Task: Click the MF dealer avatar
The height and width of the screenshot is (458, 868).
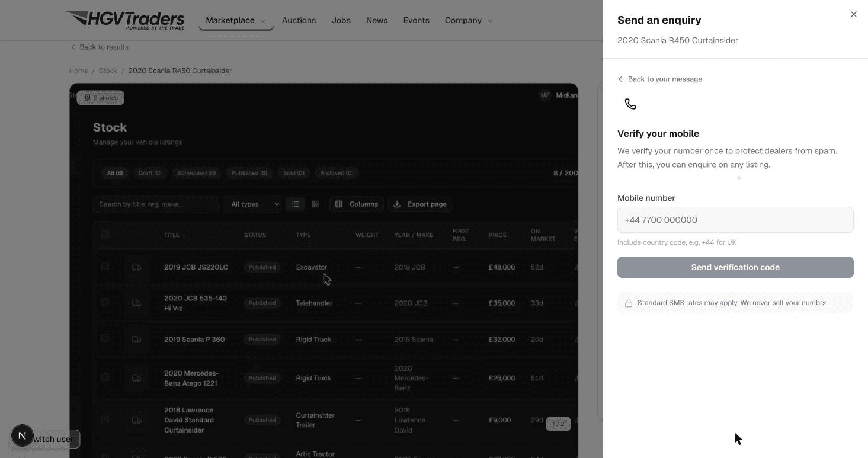Action: tap(545, 95)
